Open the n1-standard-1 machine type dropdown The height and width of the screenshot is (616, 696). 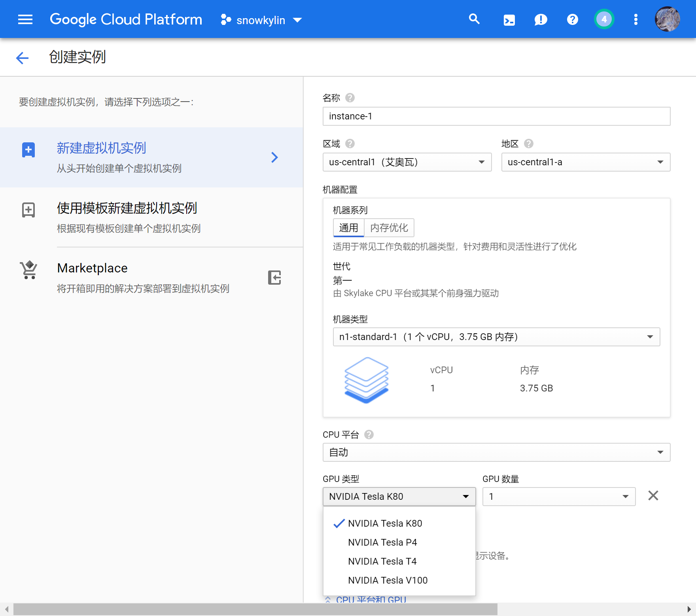496,337
